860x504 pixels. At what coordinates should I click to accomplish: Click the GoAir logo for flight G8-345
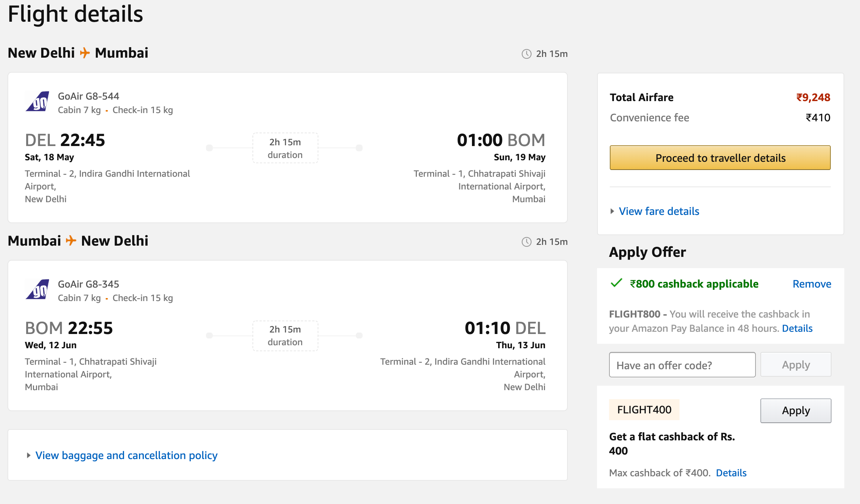[37, 290]
